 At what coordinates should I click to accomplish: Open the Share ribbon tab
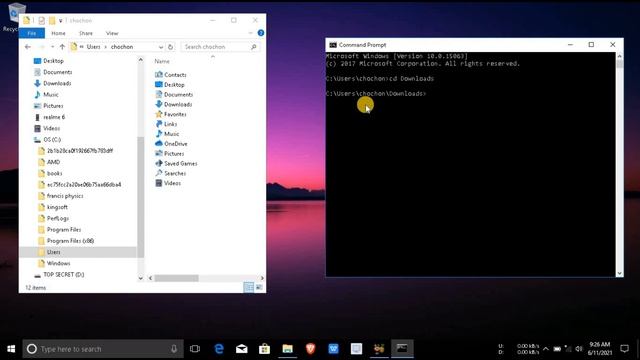click(x=86, y=33)
